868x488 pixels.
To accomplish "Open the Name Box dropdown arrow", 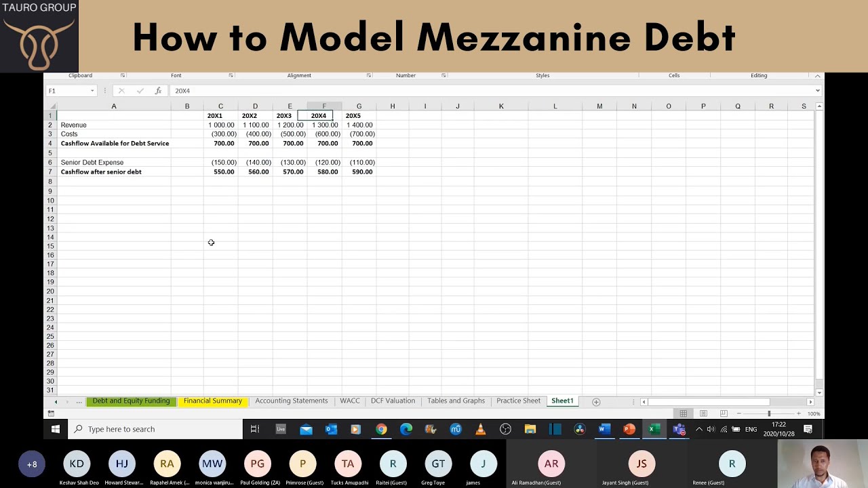I will click(x=92, y=91).
